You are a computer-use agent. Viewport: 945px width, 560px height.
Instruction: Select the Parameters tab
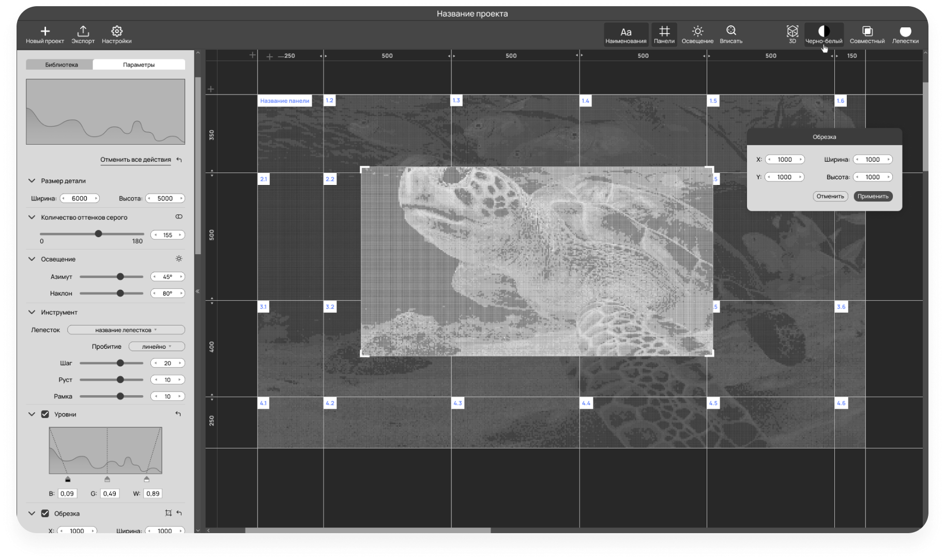click(139, 65)
